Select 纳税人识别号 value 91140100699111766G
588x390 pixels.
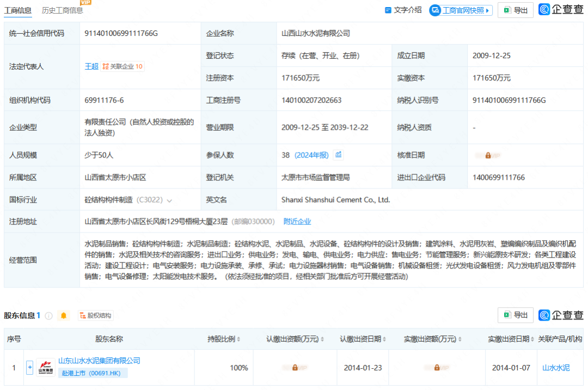[509, 100]
